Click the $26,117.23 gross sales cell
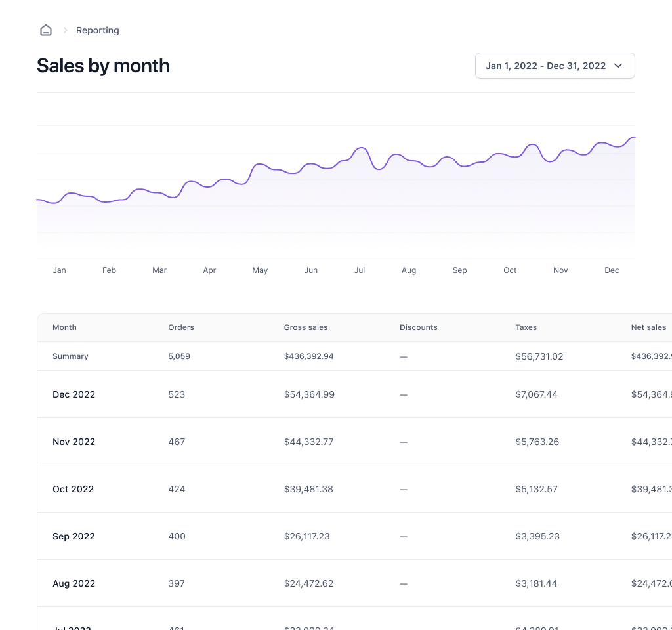672x630 pixels. click(306, 535)
